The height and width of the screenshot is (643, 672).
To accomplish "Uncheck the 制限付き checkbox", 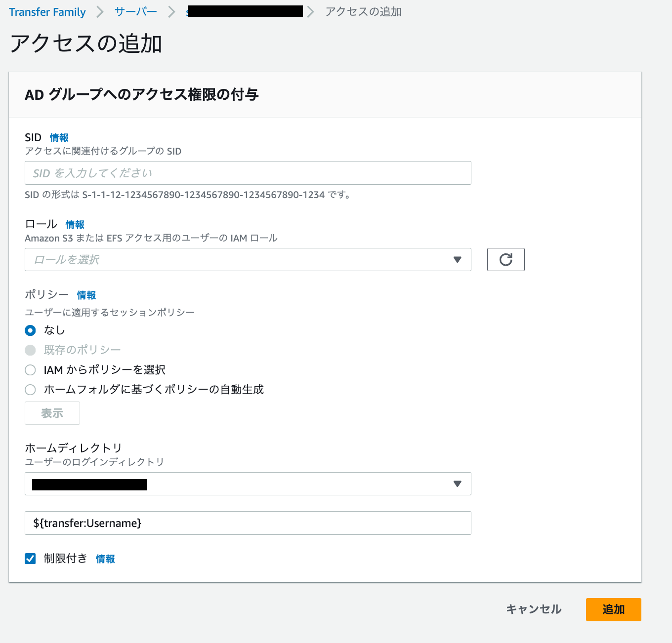I will pos(30,558).
